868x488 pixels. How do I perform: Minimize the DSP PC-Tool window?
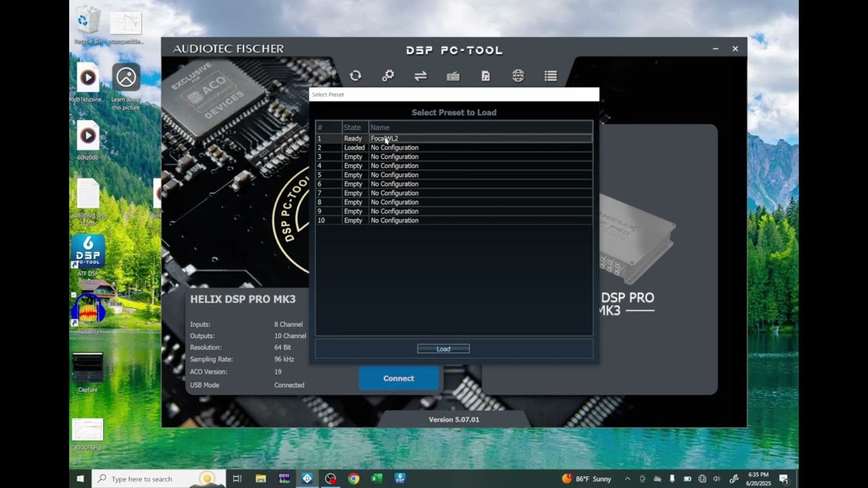(715, 49)
